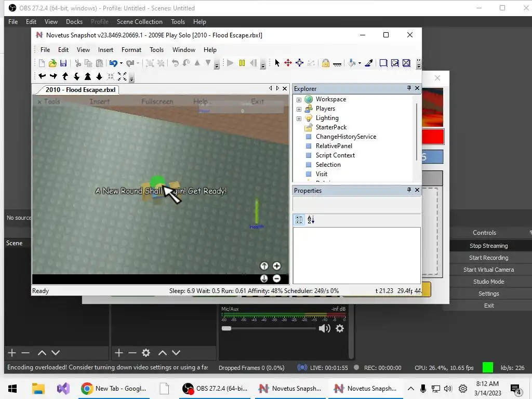Open the Redo history dropdown arrow
Image resolution: width=532 pixels, height=399 pixels.
pyautogui.click(x=138, y=63)
